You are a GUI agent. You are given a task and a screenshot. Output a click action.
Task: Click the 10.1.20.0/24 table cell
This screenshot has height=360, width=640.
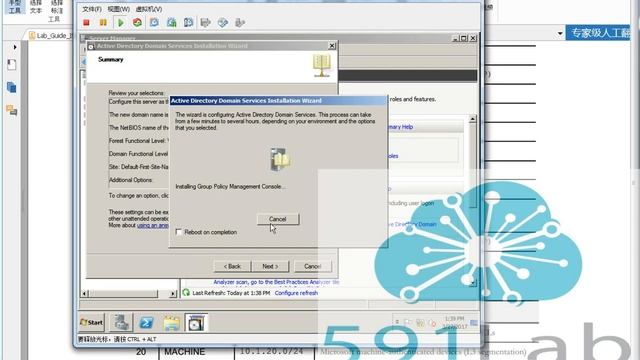point(271,351)
